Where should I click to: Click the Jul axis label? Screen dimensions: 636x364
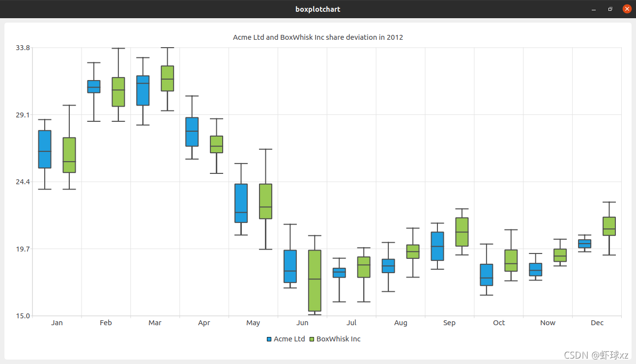click(351, 323)
